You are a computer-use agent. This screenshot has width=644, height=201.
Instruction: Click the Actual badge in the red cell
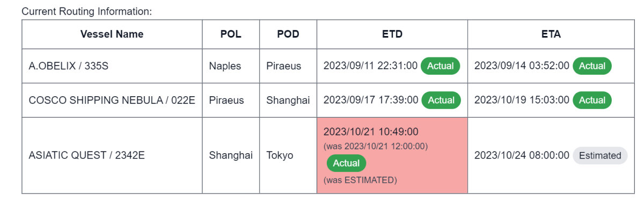[346, 163]
